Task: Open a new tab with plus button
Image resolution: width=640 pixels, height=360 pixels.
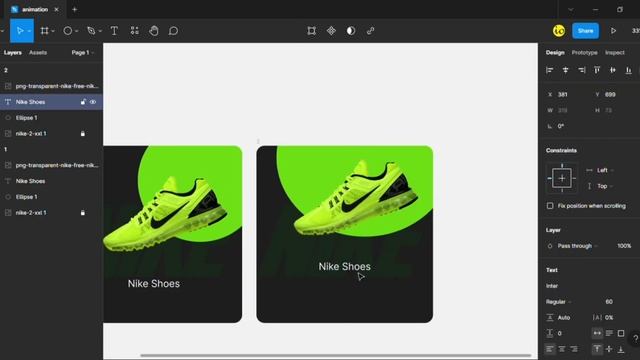Action: (74, 9)
